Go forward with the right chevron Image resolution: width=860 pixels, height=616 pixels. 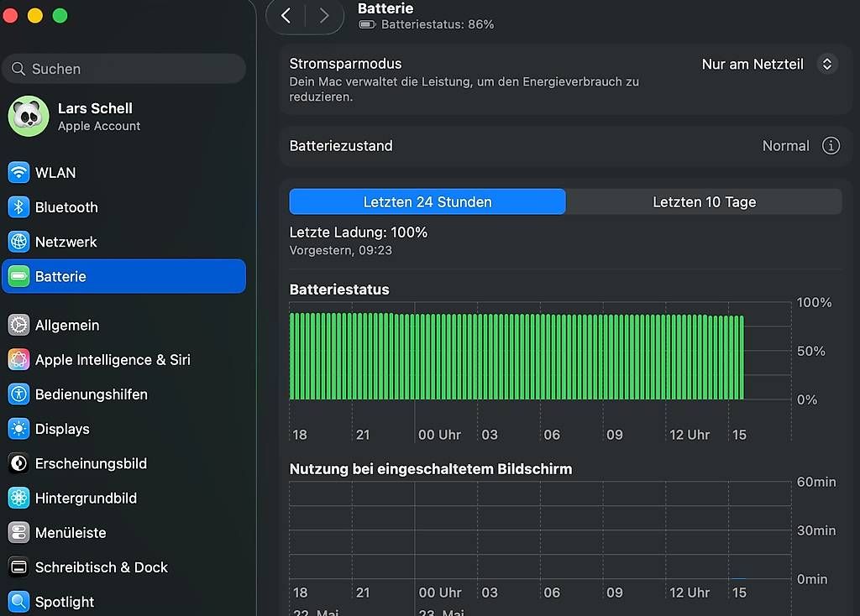pyautogui.click(x=324, y=15)
